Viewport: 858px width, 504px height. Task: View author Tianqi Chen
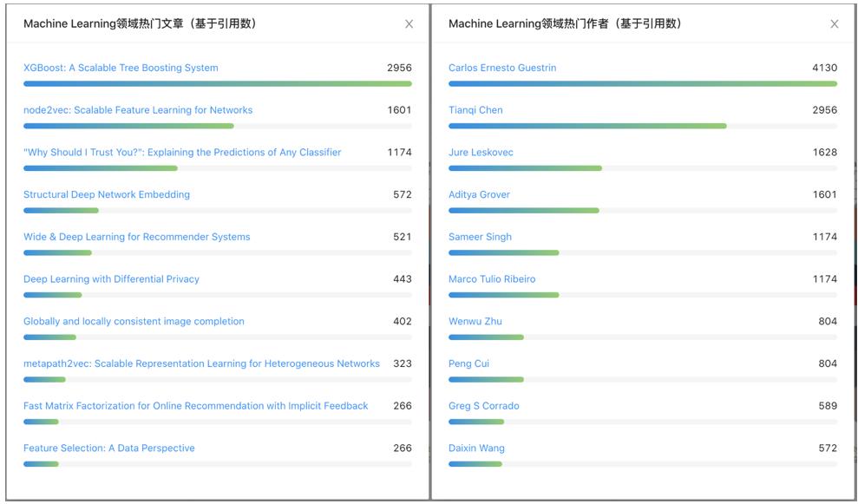tap(475, 110)
